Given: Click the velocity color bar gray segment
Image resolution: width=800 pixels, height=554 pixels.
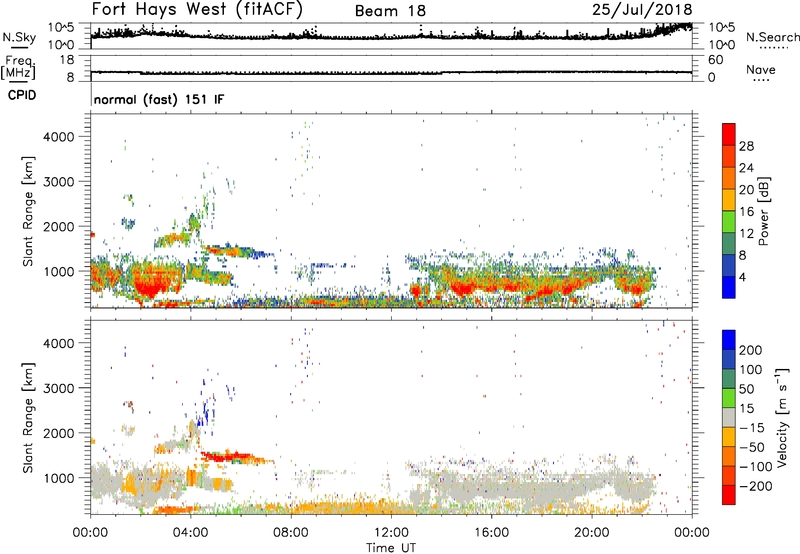Looking at the screenshot, I should pyautogui.click(x=729, y=417).
